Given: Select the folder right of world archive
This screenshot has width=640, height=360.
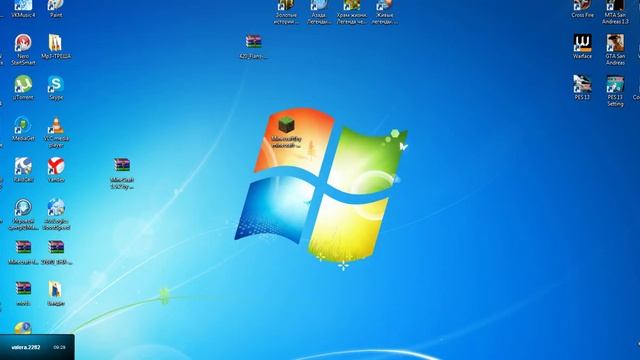Looking at the screenshot, I should pos(56,293).
